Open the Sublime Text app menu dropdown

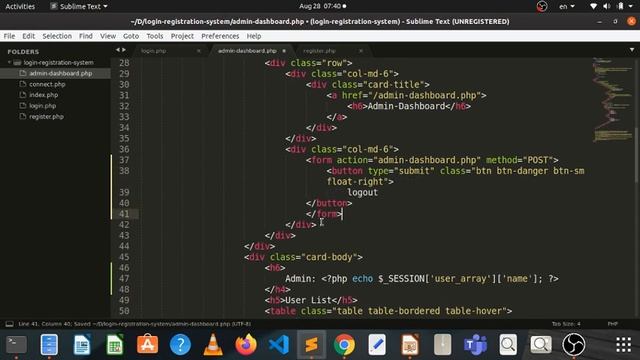[79, 6]
